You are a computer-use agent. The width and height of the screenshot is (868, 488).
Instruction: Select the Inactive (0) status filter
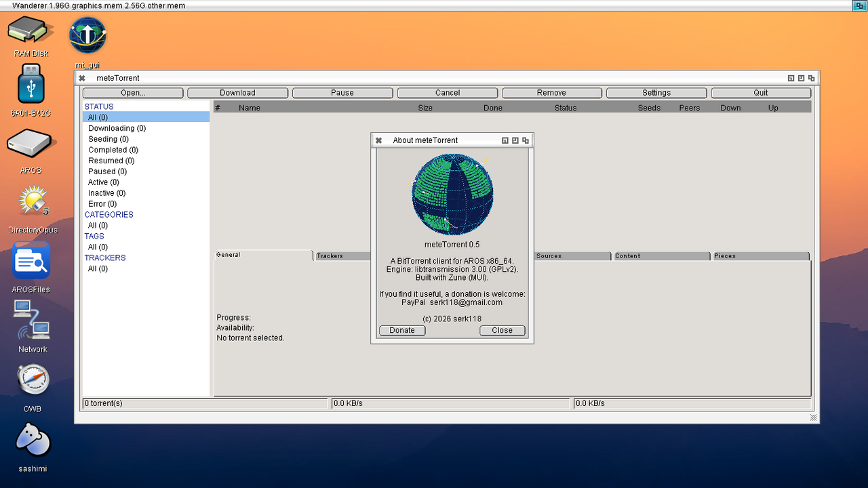[x=146, y=193]
